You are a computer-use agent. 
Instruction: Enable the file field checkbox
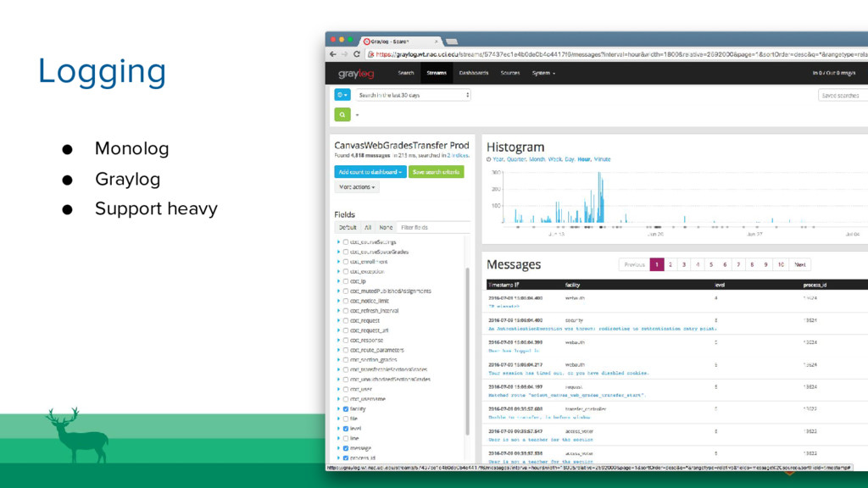[x=346, y=419]
